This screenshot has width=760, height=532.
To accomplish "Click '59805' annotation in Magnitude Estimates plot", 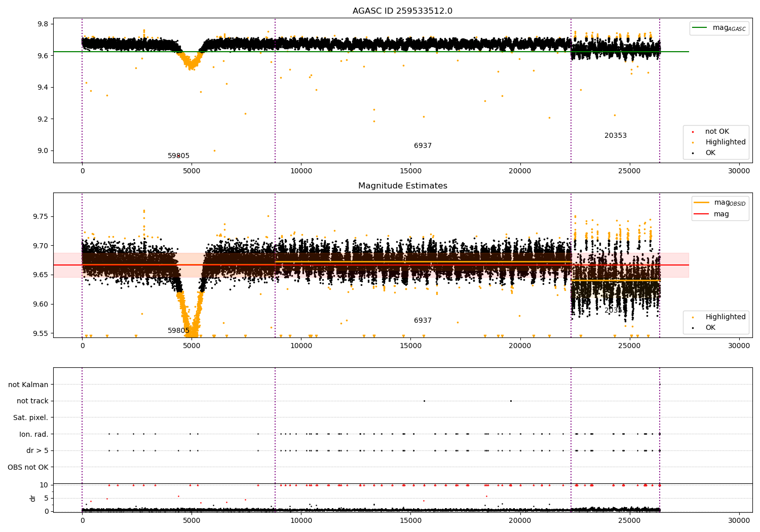I will coord(178,331).
